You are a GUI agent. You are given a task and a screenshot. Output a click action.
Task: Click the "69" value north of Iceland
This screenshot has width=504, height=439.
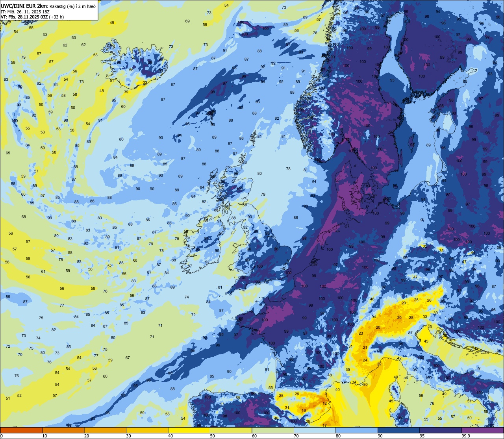click(187, 21)
